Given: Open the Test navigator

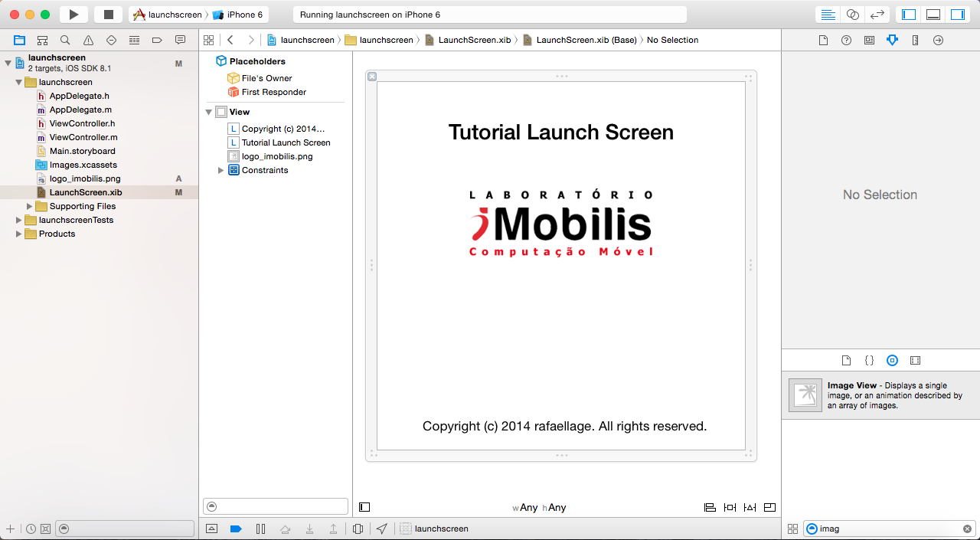Looking at the screenshot, I should tap(111, 40).
